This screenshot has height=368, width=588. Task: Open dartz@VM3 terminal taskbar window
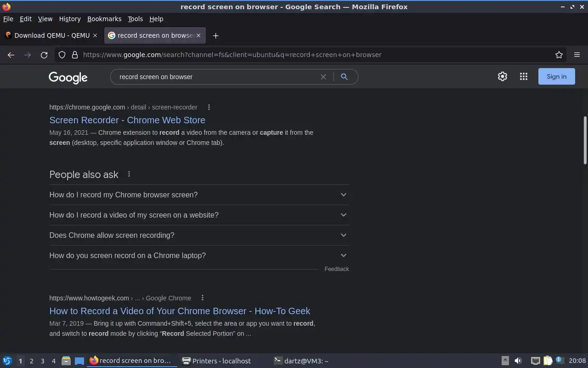[301, 361]
